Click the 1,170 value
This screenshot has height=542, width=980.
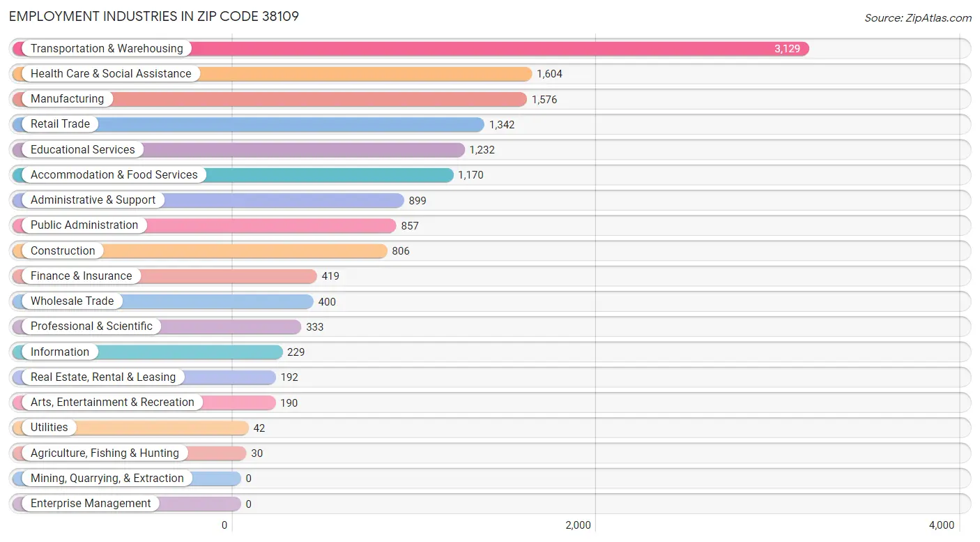click(x=470, y=175)
